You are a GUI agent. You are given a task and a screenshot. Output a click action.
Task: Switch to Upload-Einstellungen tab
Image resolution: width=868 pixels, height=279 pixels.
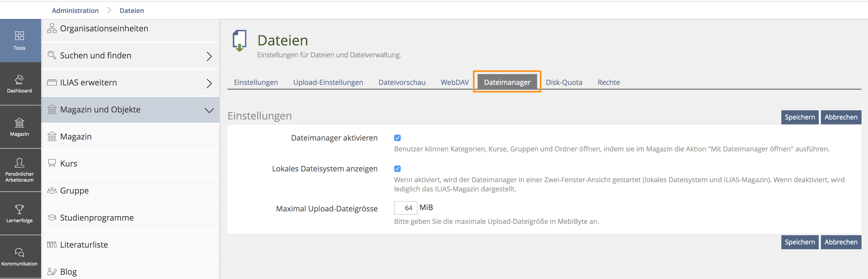[x=328, y=82]
